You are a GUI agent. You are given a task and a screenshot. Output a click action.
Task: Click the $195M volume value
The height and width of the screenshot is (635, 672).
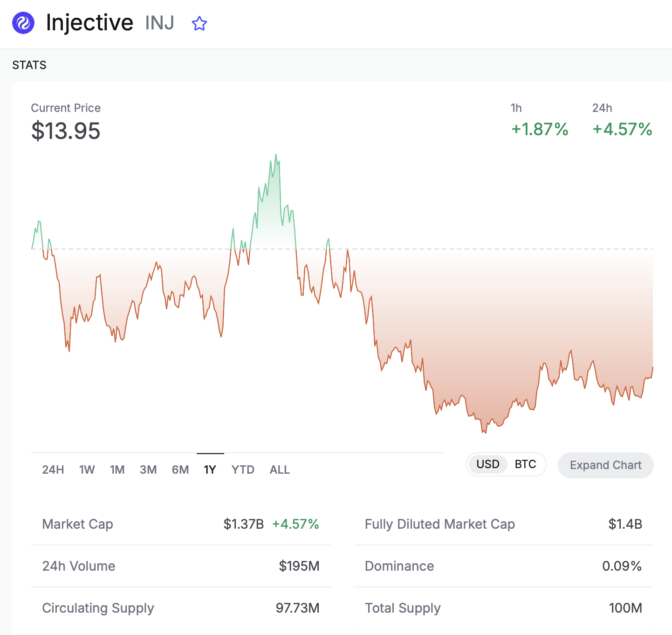tap(299, 566)
